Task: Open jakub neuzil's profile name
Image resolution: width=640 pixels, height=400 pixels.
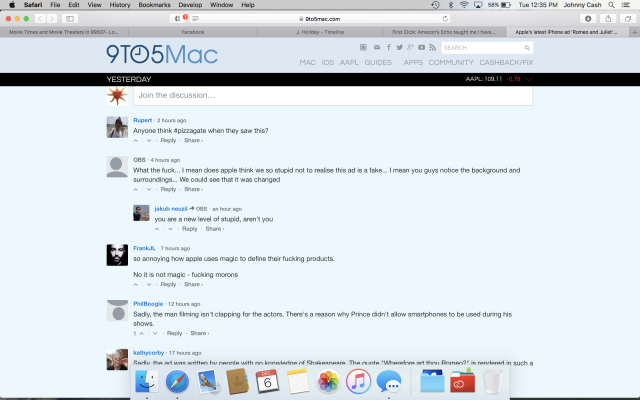Action: [x=171, y=209]
